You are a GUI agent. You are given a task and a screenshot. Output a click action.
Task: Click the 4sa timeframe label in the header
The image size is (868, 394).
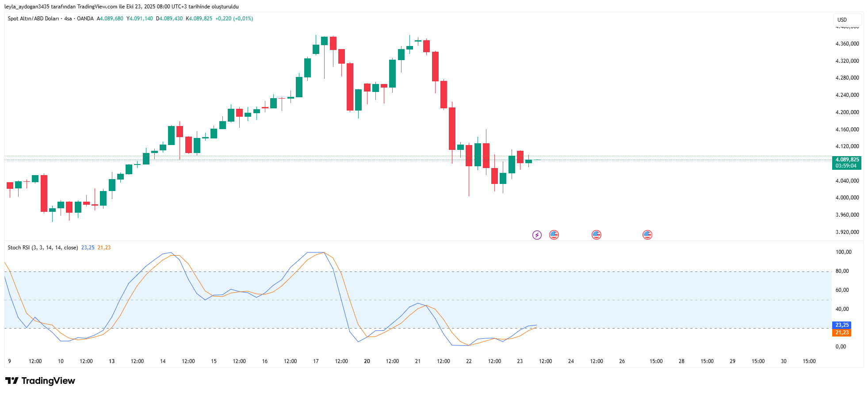[68, 19]
